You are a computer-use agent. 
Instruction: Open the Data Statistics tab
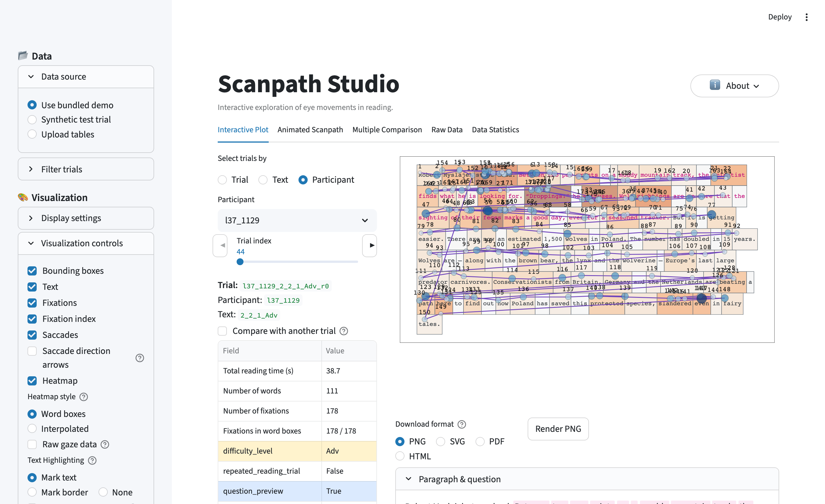point(495,129)
